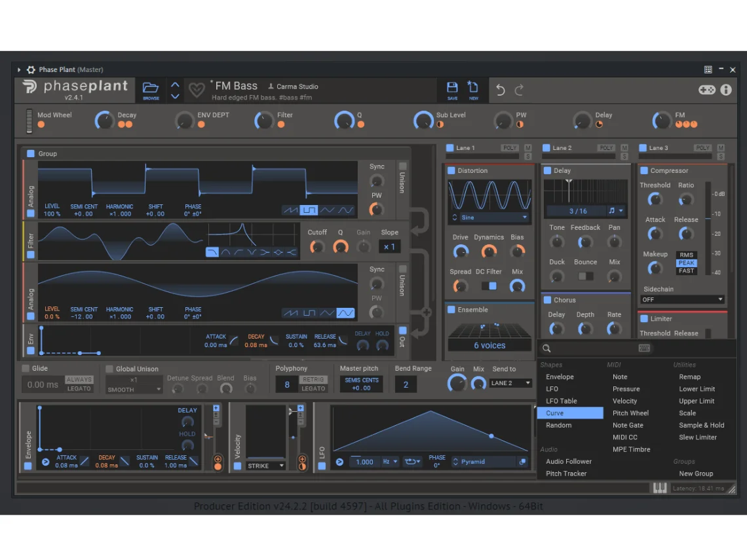Open the Send to LANE 2 dropdown
The height and width of the screenshot is (560, 747).
click(510, 383)
